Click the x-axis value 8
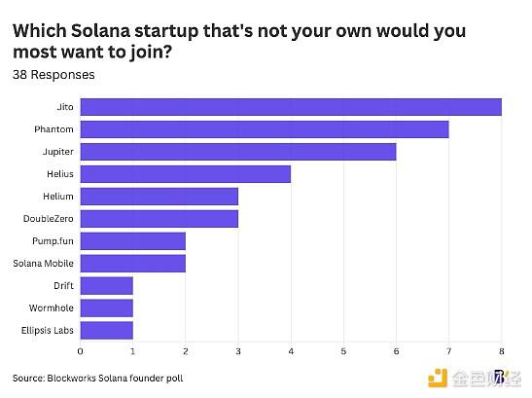The height and width of the screenshot is (398, 532). [x=502, y=351]
